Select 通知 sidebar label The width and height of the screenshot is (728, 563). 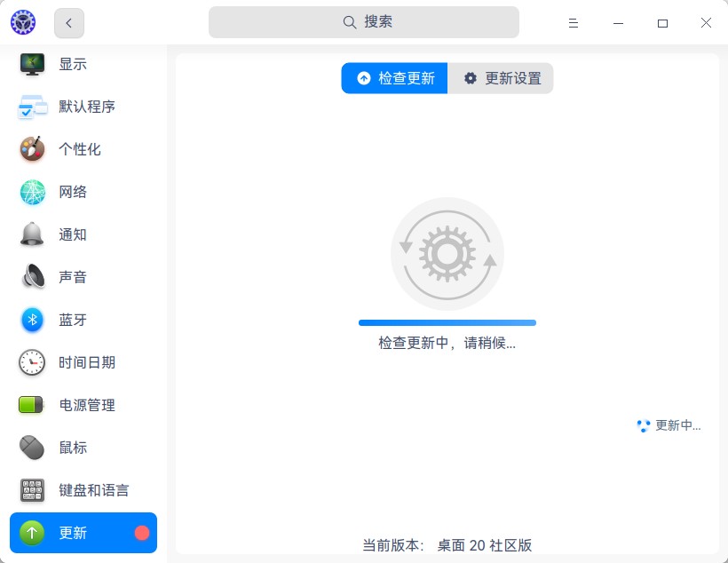click(x=73, y=234)
